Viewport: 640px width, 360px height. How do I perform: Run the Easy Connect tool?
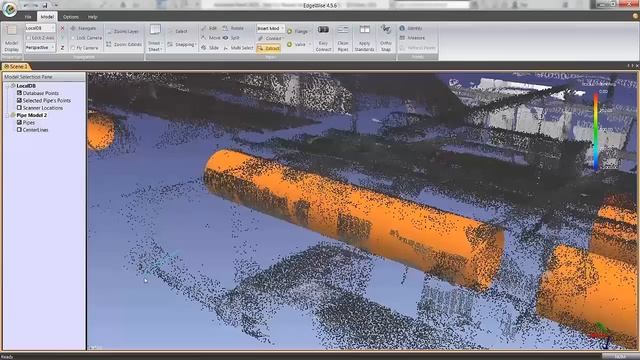pyautogui.click(x=323, y=38)
